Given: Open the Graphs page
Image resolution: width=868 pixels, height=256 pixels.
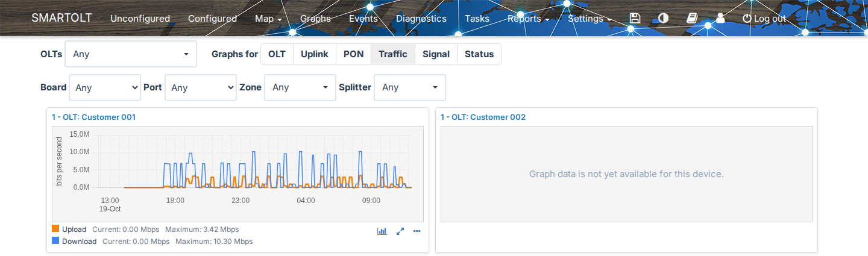Looking at the screenshot, I should coord(315,19).
